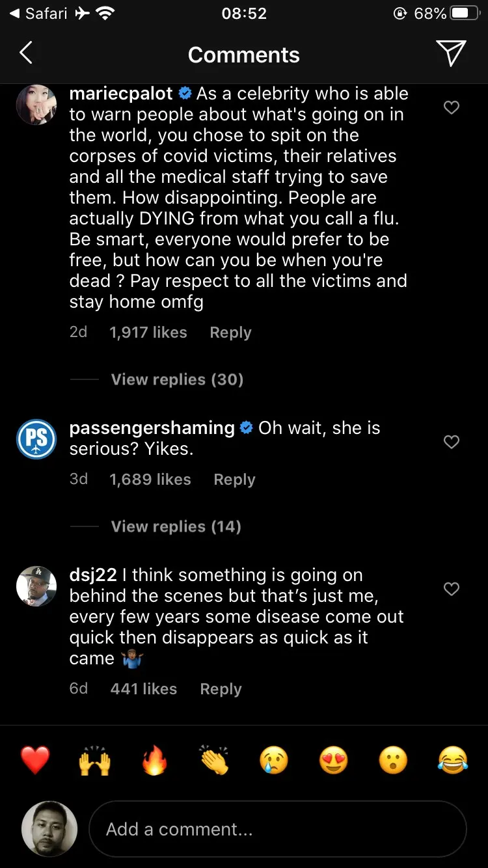488x868 pixels.
Task: Expand View replies (14)
Action: pos(176,526)
